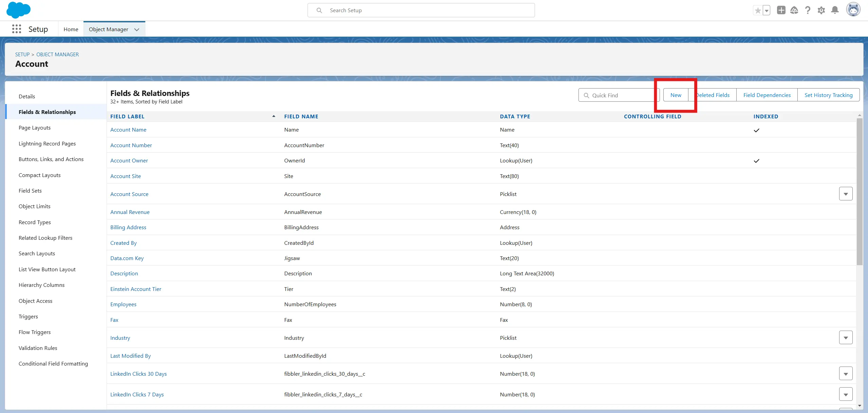This screenshot has height=413, width=868.
Task: Click the Favorites star icon
Action: click(757, 11)
